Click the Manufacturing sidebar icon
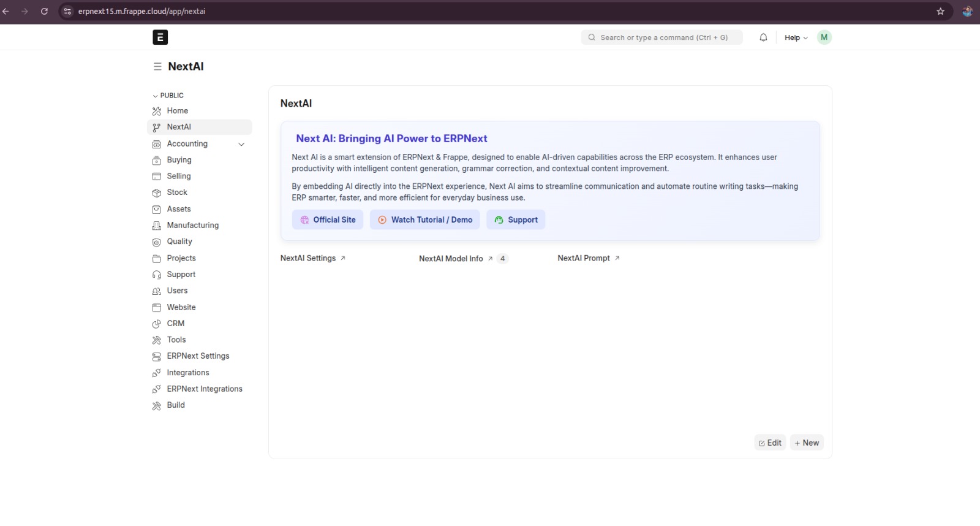Image resolution: width=980 pixels, height=526 pixels. 157,226
